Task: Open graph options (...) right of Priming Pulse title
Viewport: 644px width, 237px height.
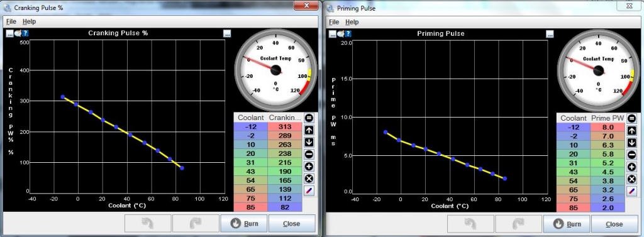Action: click(550, 34)
